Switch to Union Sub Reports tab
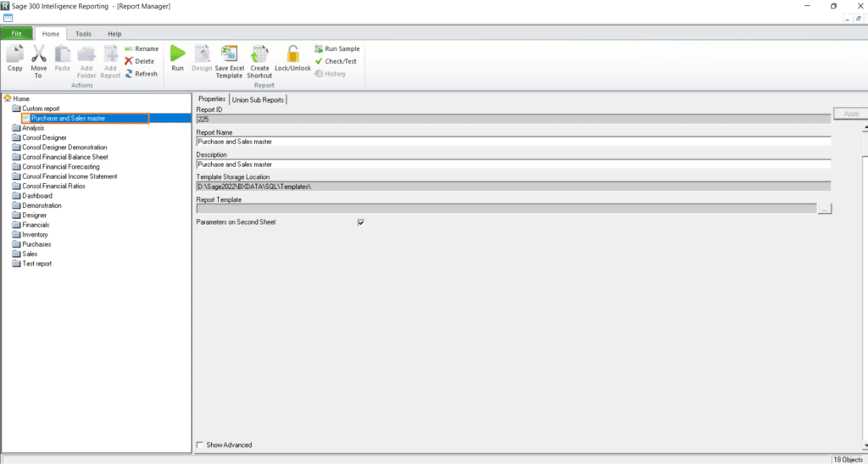Screen dimensions: 868x464 258,99
